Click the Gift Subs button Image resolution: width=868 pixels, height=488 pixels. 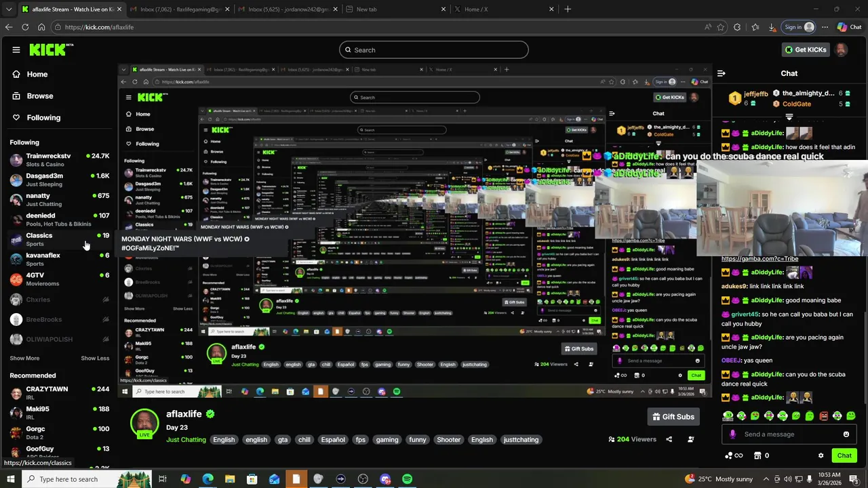tap(673, 417)
